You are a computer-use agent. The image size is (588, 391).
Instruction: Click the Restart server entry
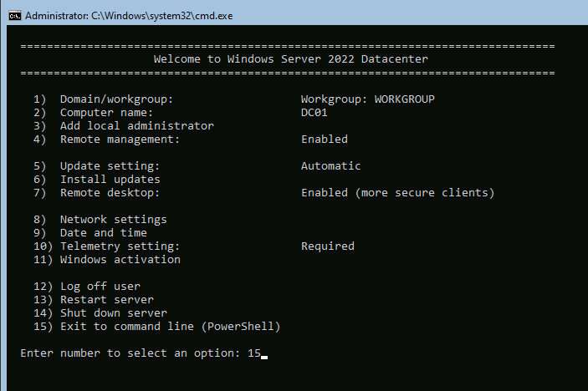(x=106, y=300)
